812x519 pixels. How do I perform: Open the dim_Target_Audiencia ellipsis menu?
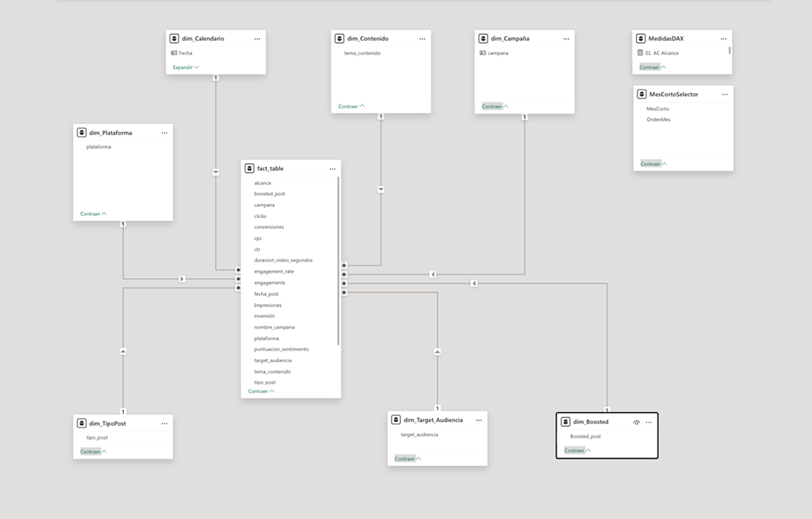point(479,420)
